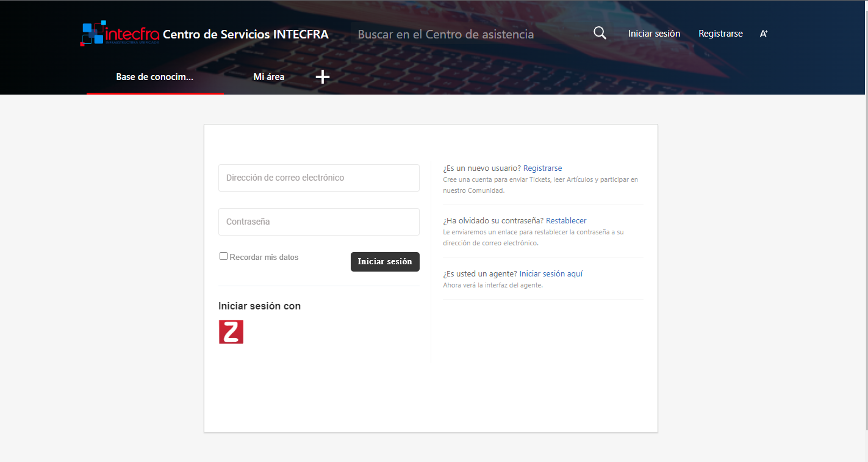Click Iniciar sesión in the top header
This screenshot has width=868, height=462.
coord(654,34)
